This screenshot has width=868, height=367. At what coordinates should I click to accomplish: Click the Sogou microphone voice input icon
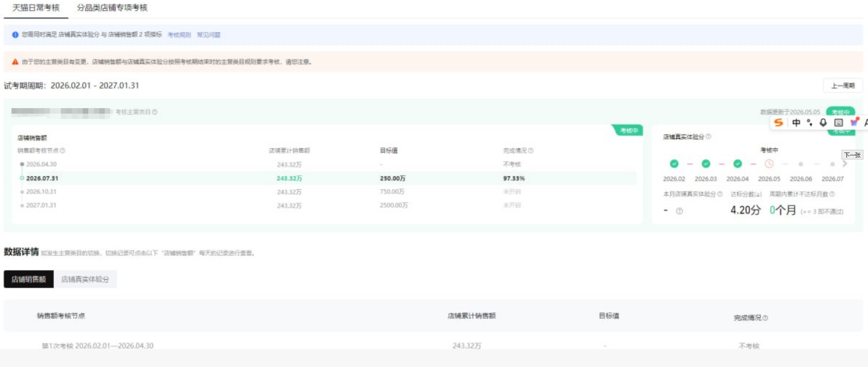coord(823,122)
